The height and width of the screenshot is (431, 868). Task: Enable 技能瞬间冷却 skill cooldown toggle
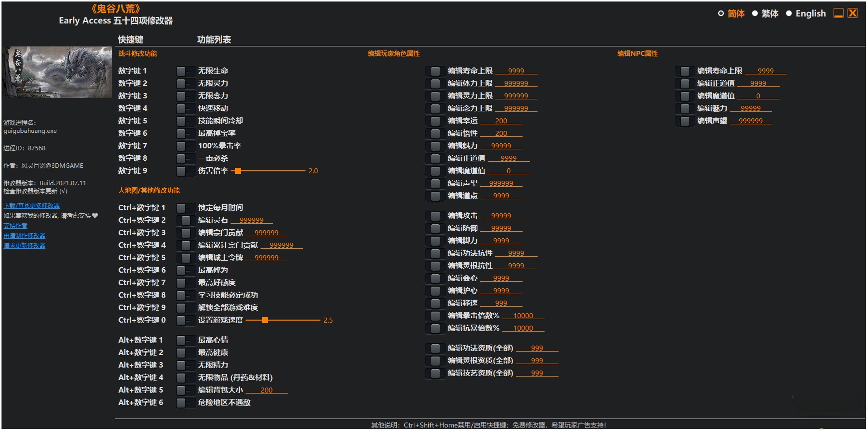(186, 121)
